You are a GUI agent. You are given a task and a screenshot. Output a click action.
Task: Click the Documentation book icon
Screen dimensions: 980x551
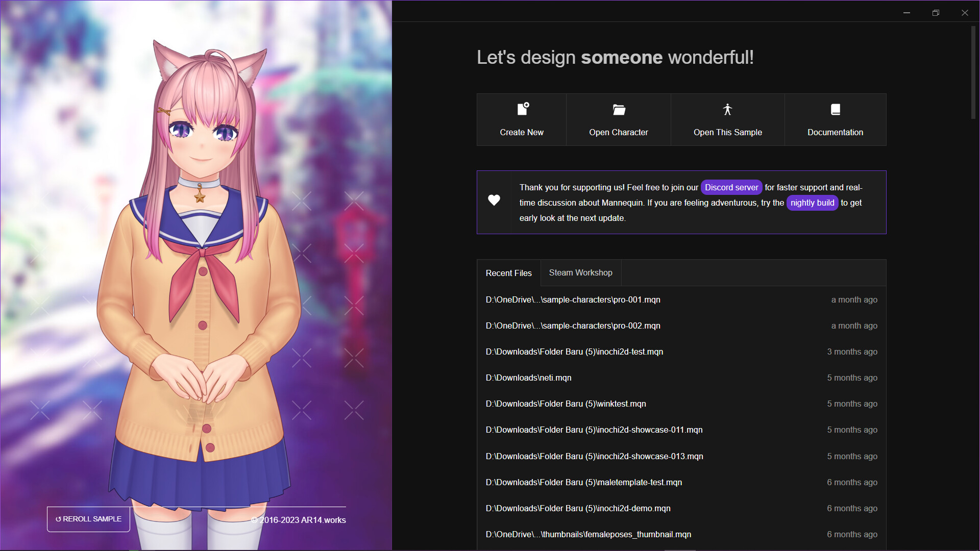835,109
